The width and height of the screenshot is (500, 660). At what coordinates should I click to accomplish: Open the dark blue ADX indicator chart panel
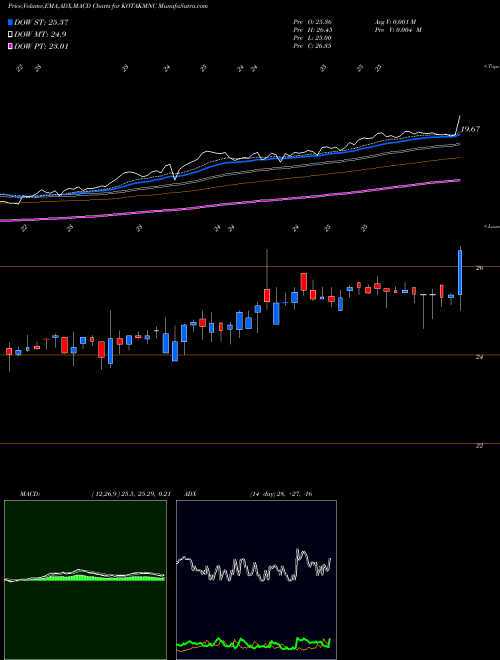pyautogui.click(x=256, y=580)
